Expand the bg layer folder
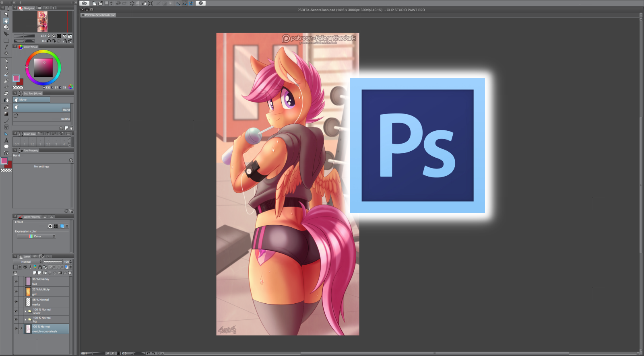Image resolution: width=644 pixels, height=356 pixels. (x=25, y=319)
